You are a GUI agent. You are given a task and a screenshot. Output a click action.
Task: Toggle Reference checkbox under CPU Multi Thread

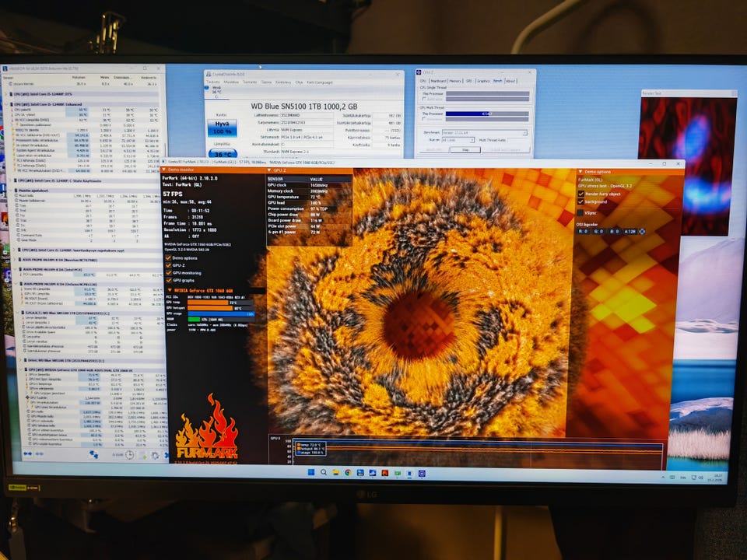[424, 118]
